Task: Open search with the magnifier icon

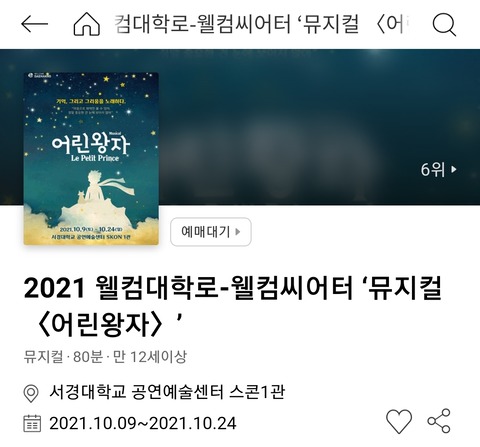Action: 444,24
